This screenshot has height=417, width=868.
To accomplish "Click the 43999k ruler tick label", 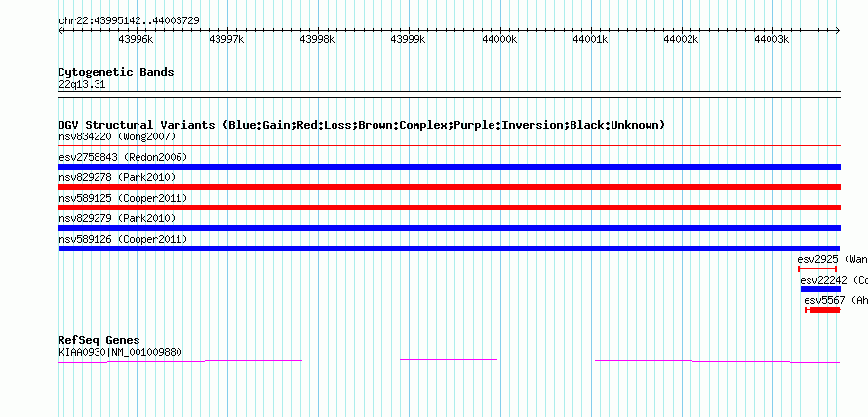I will click(408, 40).
